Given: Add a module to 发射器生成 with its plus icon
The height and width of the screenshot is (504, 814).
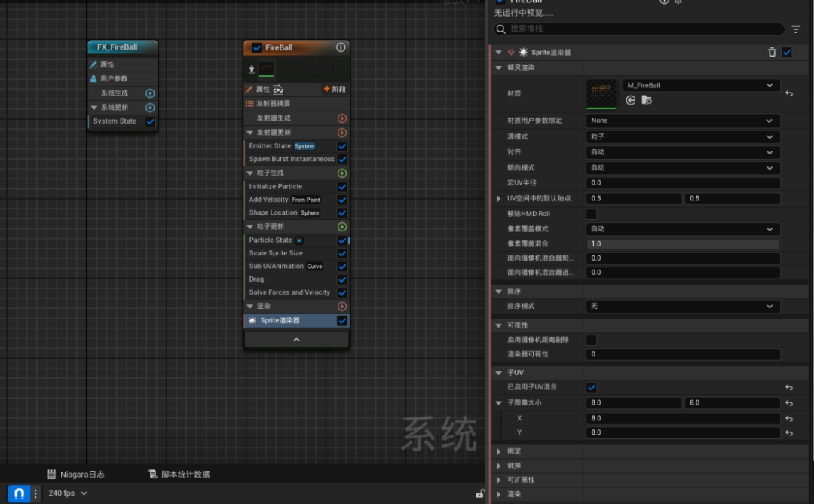Looking at the screenshot, I should click(x=341, y=118).
